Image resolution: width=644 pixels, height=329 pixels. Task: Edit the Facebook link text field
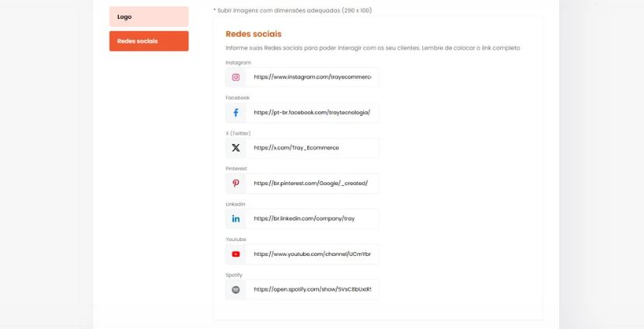click(312, 113)
